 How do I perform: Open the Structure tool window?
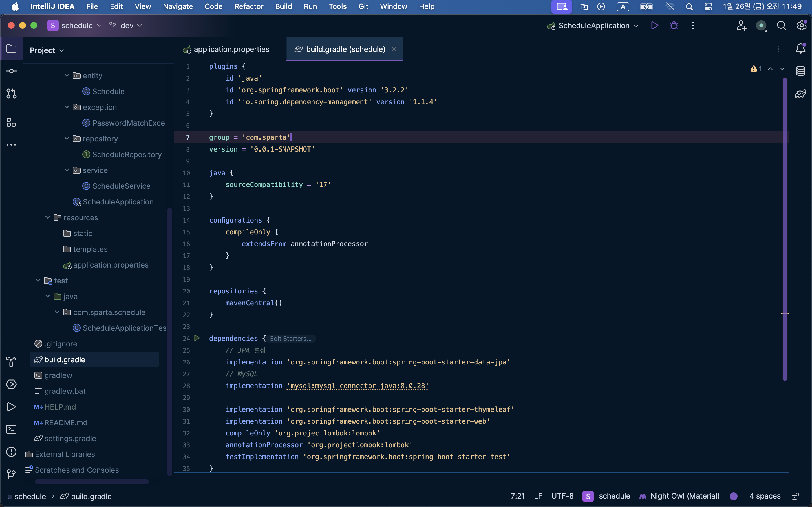point(11,123)
